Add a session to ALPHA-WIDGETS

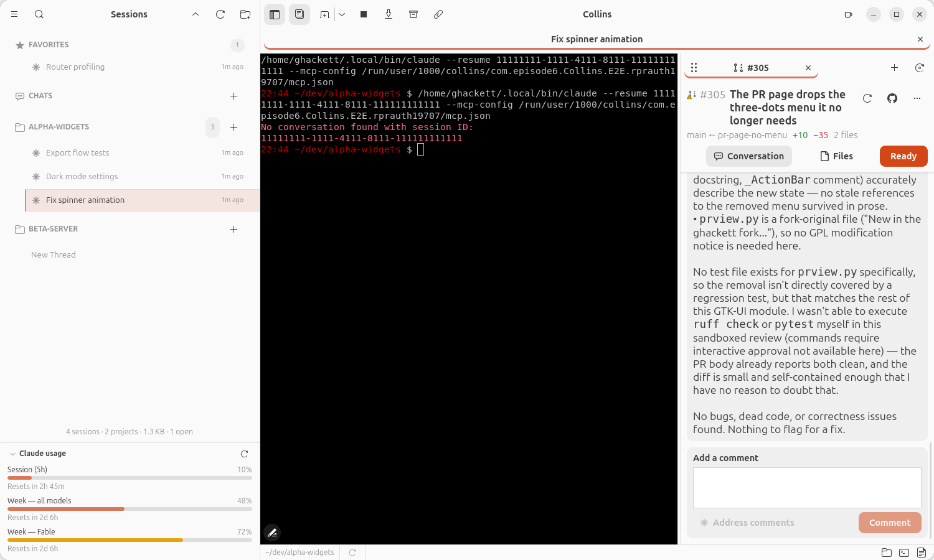[234, 127]
